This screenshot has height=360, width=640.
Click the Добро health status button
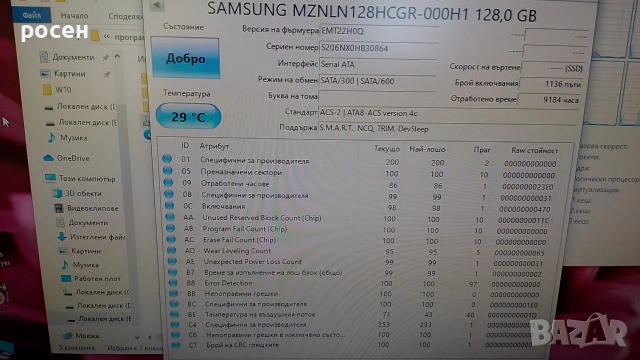(186, 58)
